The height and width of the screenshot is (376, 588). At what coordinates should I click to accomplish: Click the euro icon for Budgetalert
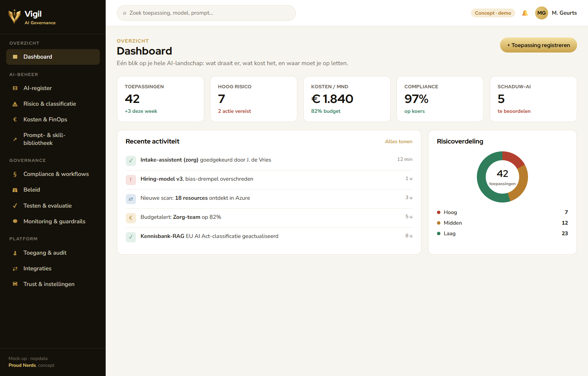(131, 218)
